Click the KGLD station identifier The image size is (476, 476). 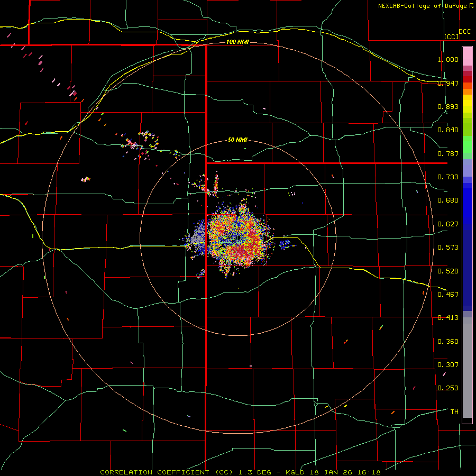(296, 472)
